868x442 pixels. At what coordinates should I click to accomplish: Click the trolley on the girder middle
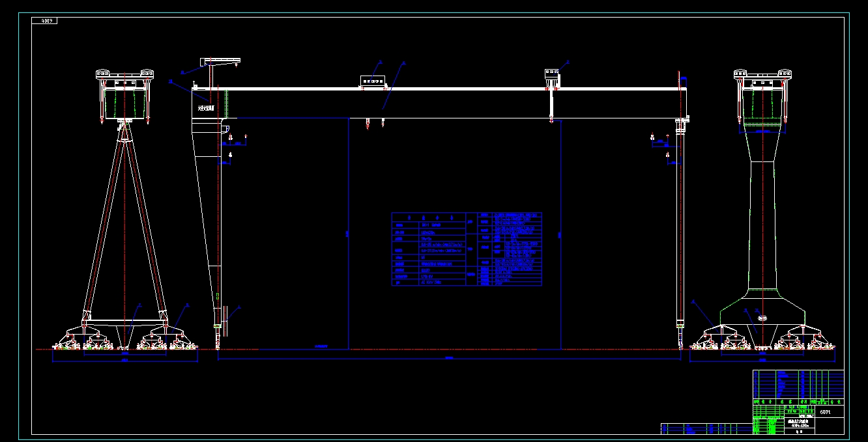pyautogui.click(x=373, y=81)
